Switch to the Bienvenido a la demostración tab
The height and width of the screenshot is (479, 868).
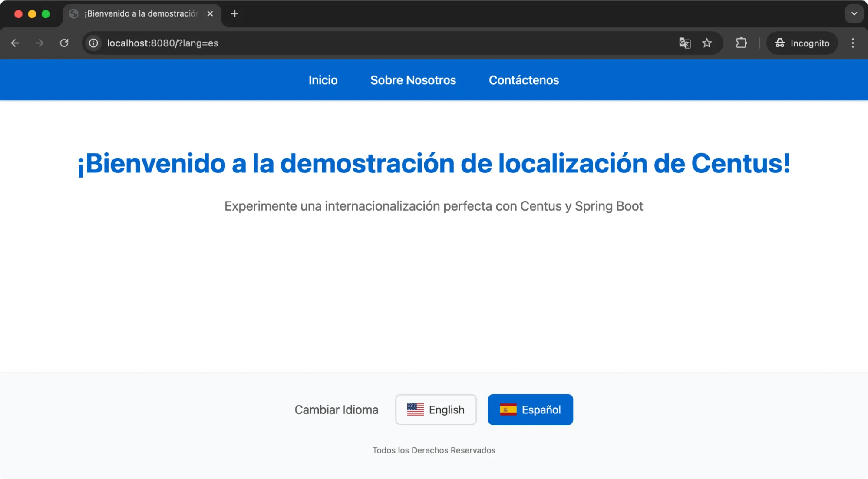139,13
